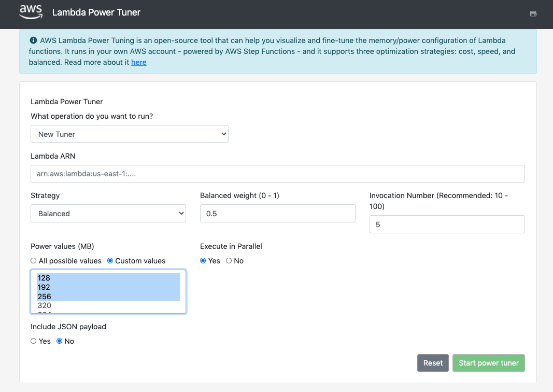The image size is (553, 392).
Task: Open the operation dropdown showing New Tuner
Action: click(130, 134)
